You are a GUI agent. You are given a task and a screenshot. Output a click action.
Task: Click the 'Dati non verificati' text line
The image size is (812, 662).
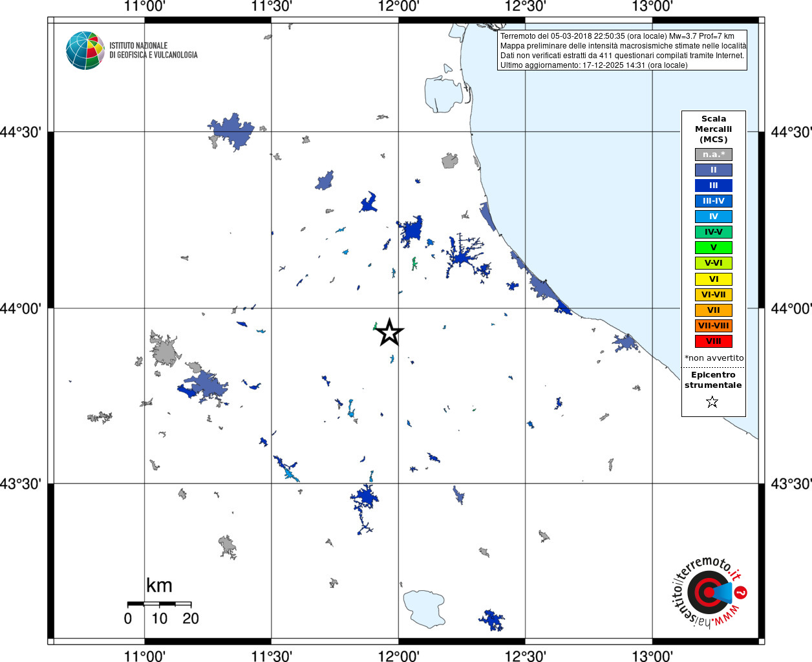[x=622, y=56]
